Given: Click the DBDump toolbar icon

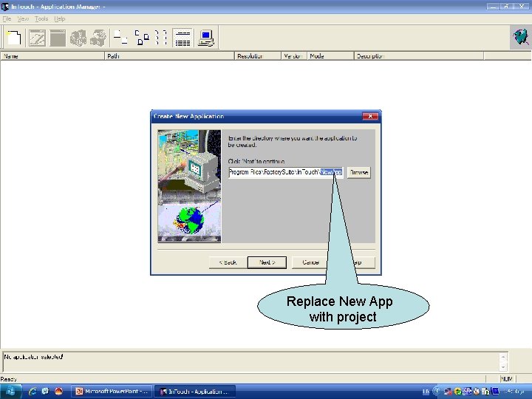Looking at the screenshot, I should [x=78, y=38].
